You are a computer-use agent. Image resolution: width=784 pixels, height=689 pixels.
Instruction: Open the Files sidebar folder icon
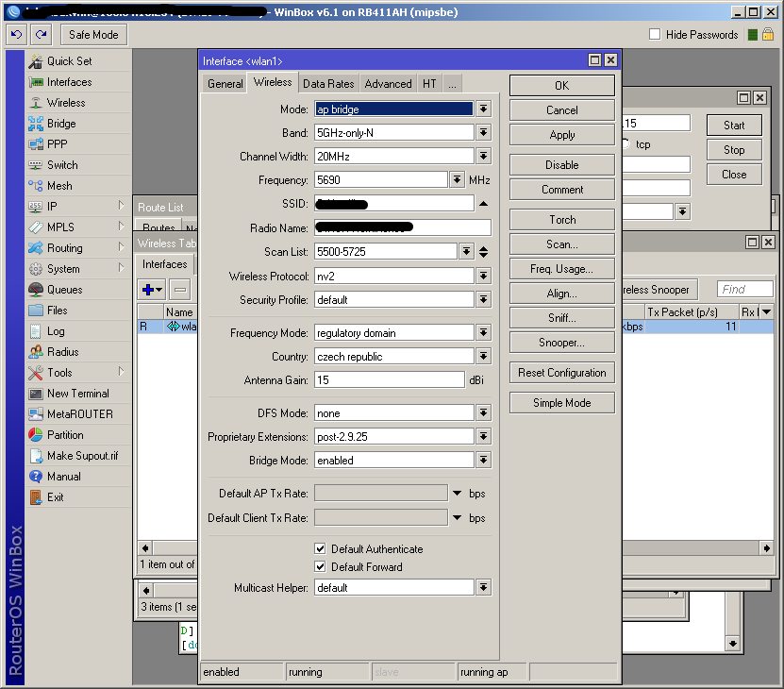[36, 311]
